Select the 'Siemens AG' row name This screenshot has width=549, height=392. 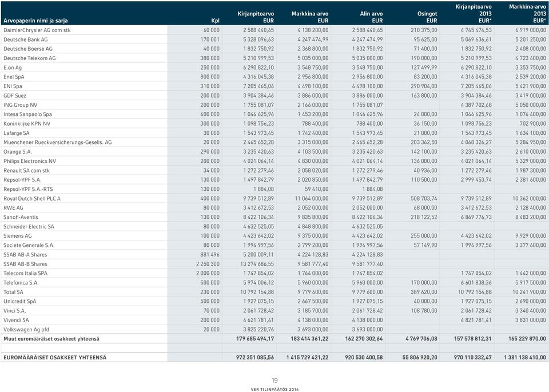18,236
